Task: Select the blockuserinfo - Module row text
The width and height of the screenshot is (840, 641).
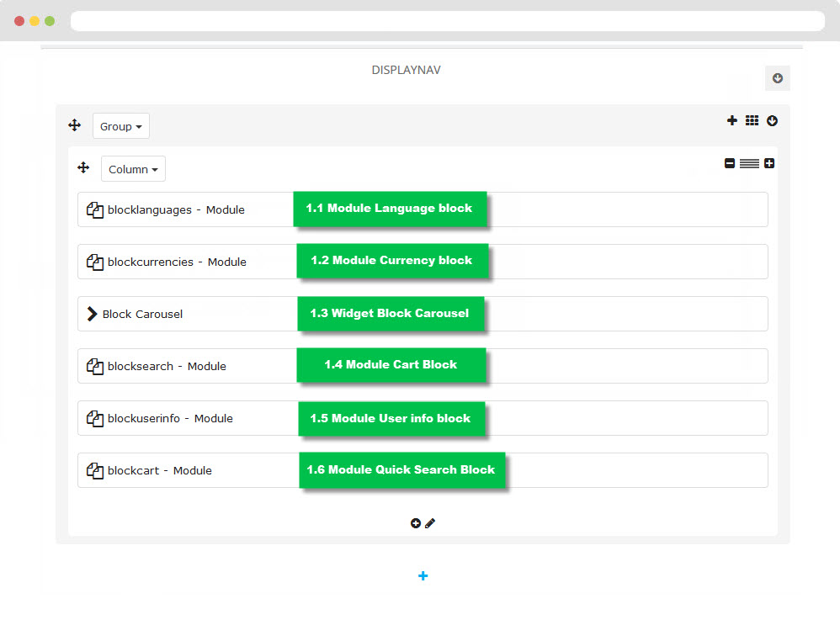Action: pos(170,418)
